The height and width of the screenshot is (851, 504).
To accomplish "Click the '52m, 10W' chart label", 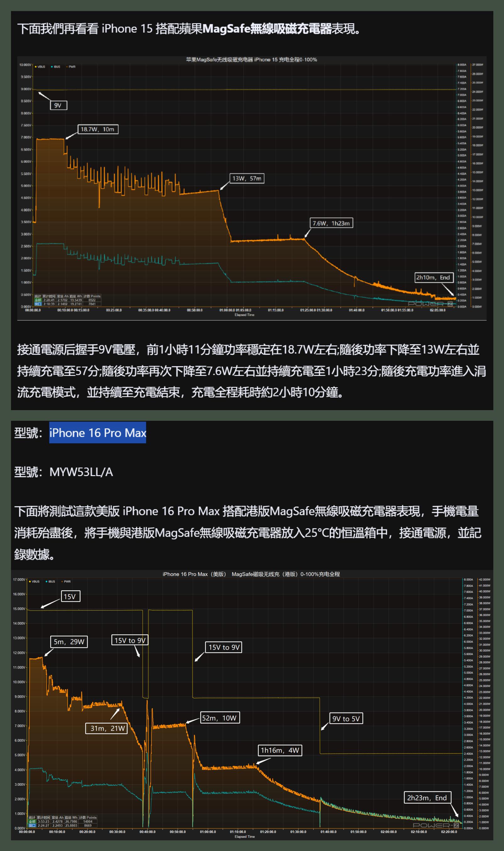I will [220, 718].
